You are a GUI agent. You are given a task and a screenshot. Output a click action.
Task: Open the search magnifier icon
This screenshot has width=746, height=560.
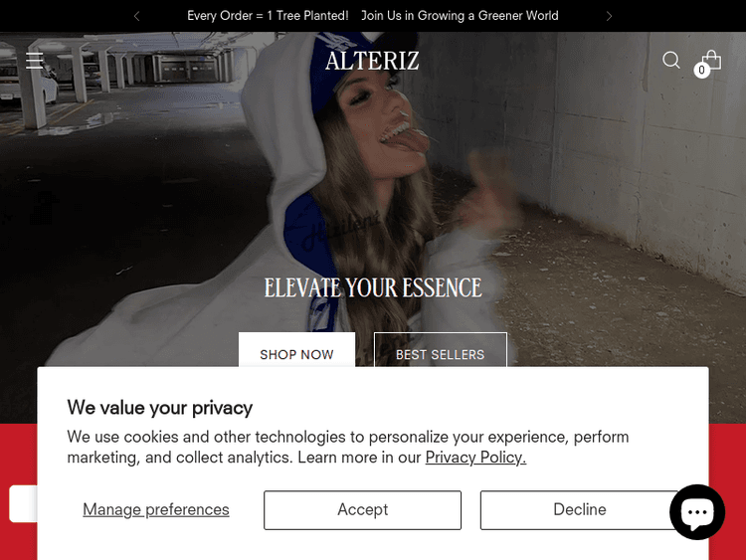[670, 61]
